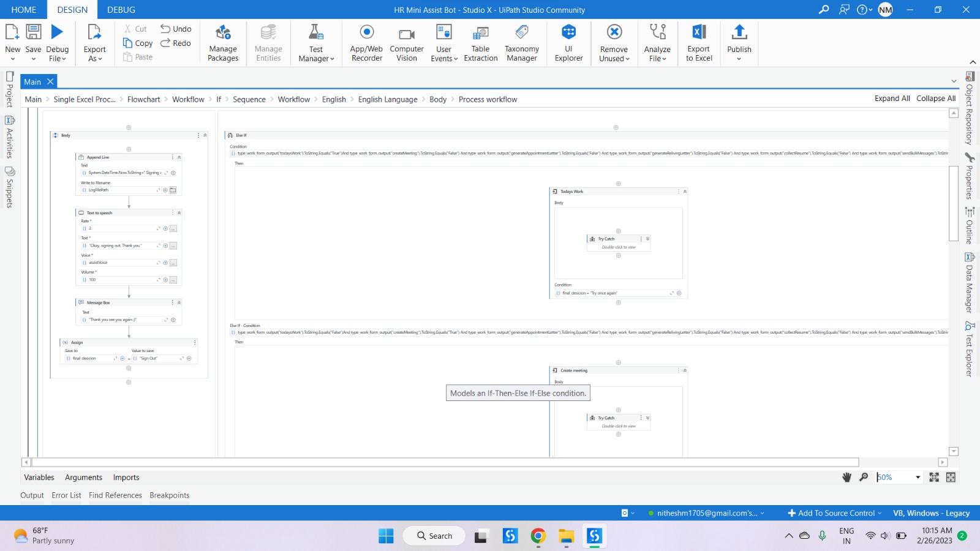Expand the Save dropdown arrow
Screen dimensions: 980x551
(33, 59)
